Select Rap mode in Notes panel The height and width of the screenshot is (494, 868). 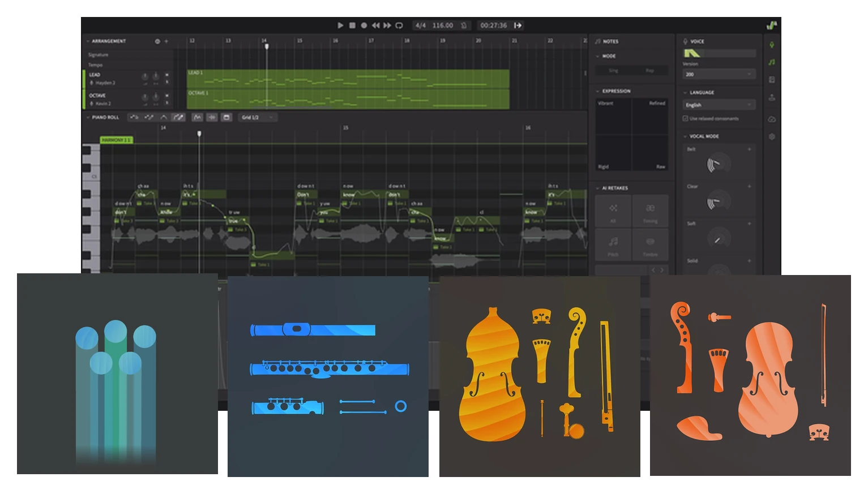pyautogui.click(x=650, y=71)
